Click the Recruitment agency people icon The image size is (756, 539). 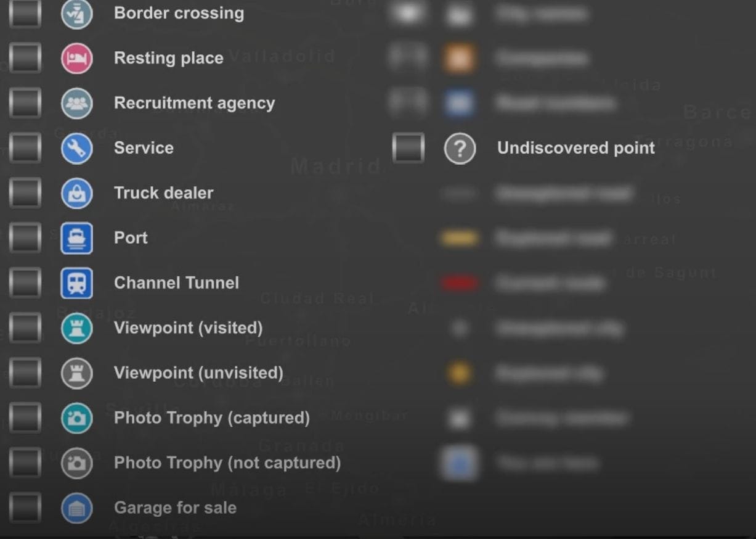(x=76, y=104)
